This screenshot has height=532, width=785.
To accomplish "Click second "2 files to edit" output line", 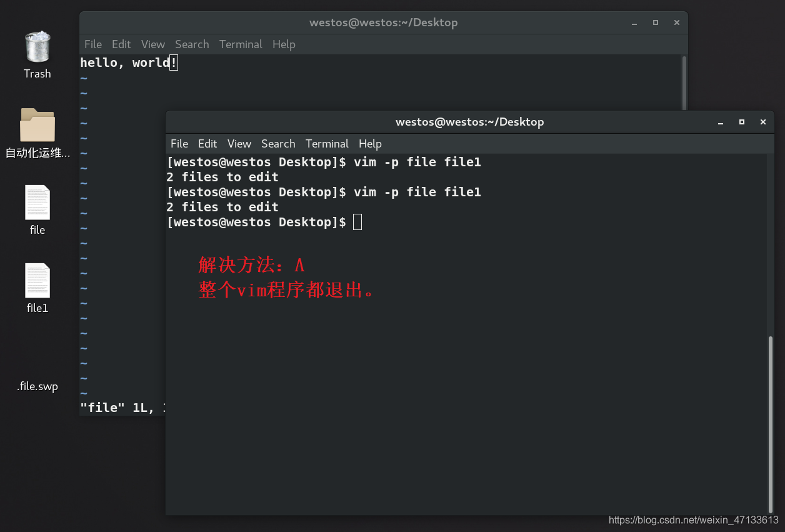I will pyautogui.click(x=222, y=207).
